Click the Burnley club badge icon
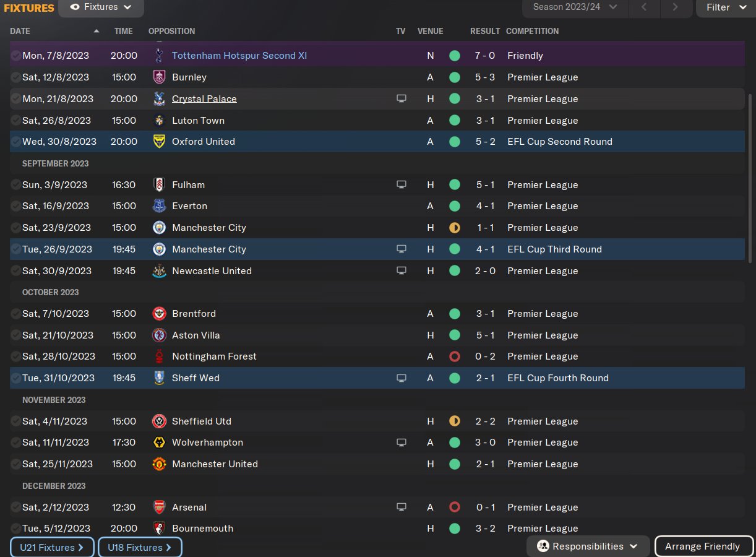The image size is (756, 557). 159,77
